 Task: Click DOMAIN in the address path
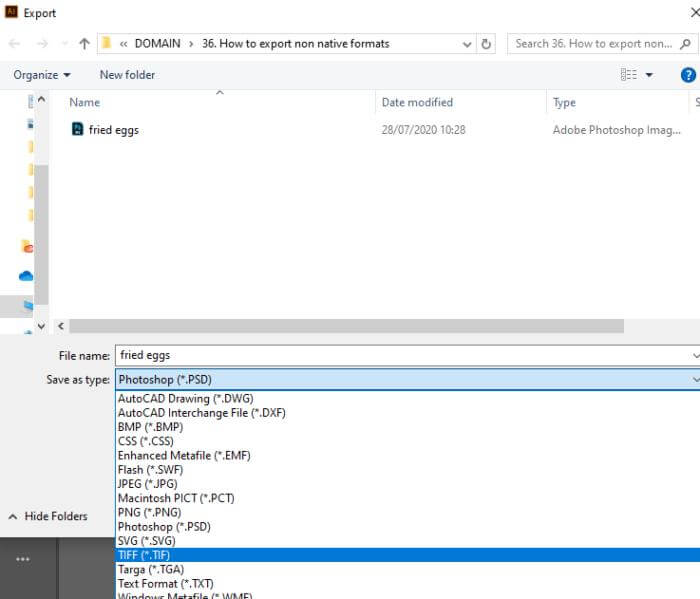click(158, 44)
